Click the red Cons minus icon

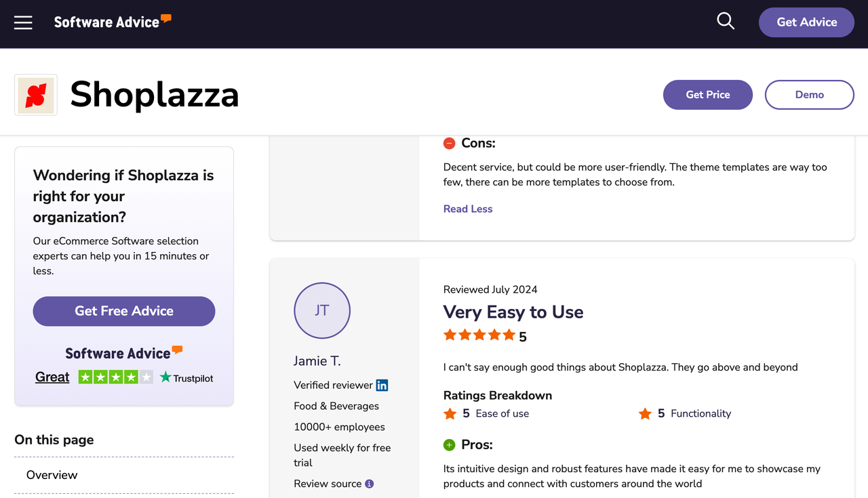pyautogui.click(x=449, y=143)
